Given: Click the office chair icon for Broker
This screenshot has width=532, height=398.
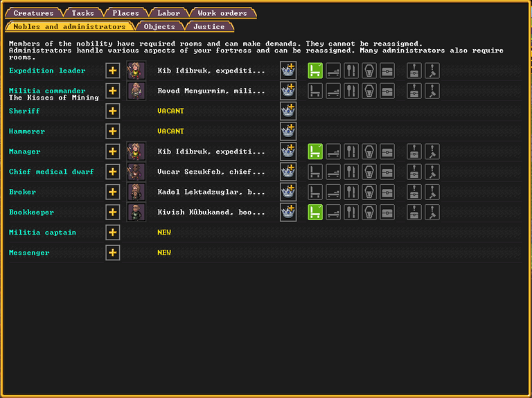Looking at the screenshot, I should (315, 192).
